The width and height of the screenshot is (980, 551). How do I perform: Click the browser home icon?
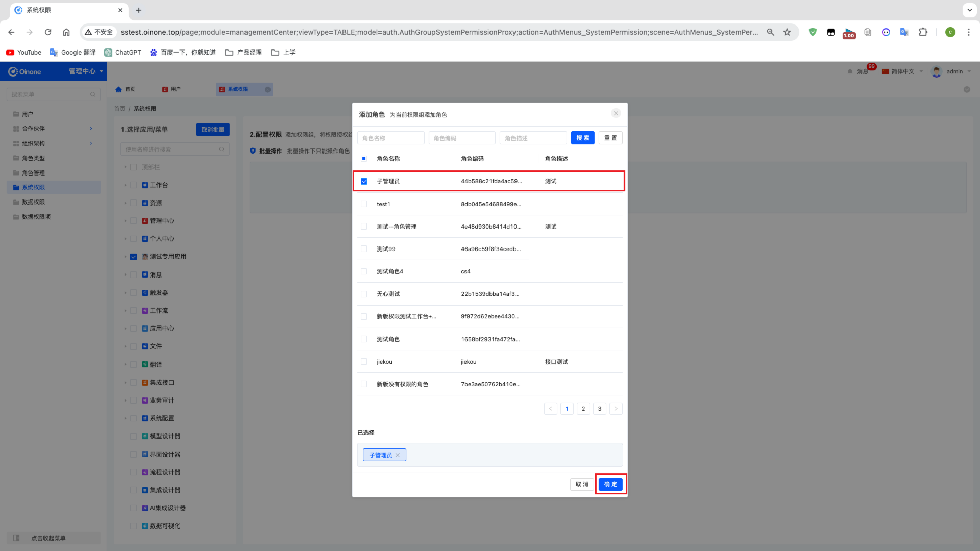pos(66,32)
